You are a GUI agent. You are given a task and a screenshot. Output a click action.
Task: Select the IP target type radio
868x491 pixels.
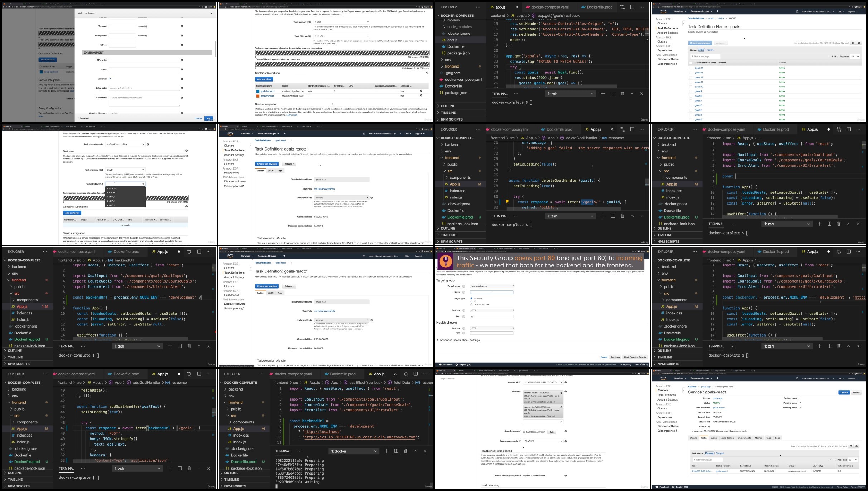coord(471,301)
